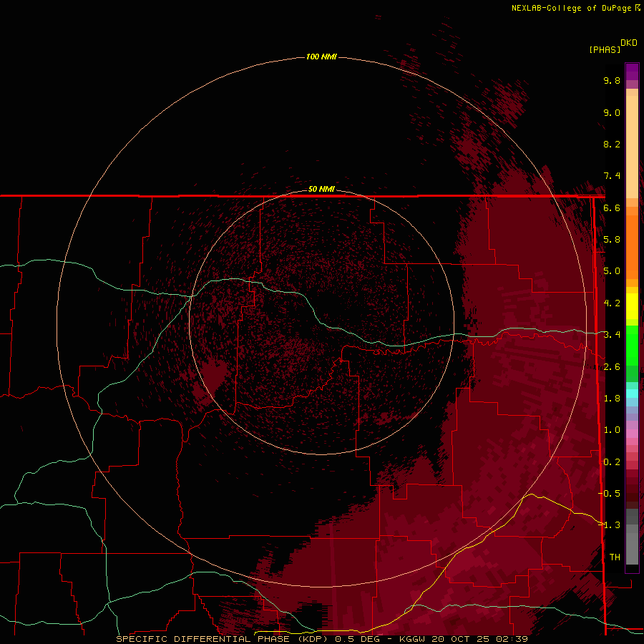644x644 pixels.
Task: Select the 0.2 scale value
Action: pyautogui.click(x=612, y=462)
